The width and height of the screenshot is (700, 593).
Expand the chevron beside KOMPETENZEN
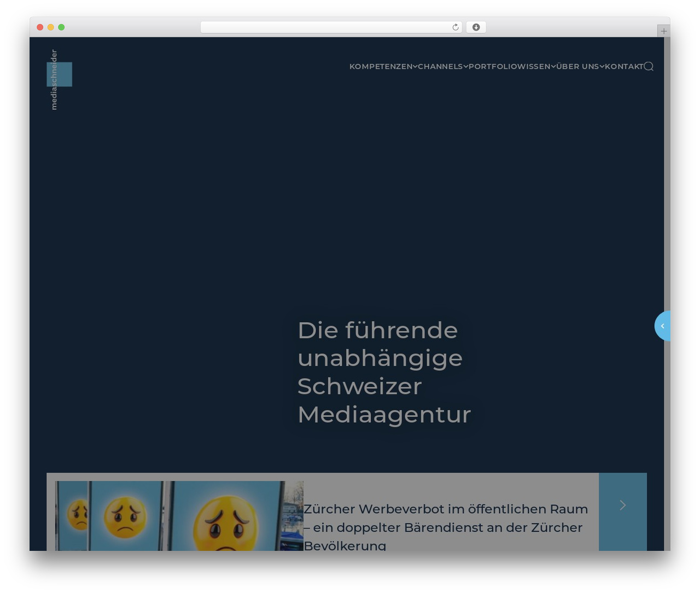click(x=415, y=66)
